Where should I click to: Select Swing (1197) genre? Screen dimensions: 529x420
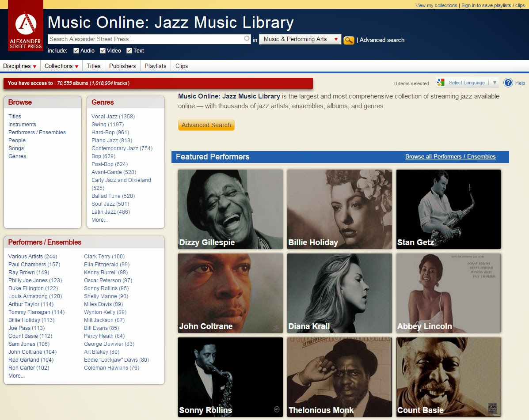108,125
